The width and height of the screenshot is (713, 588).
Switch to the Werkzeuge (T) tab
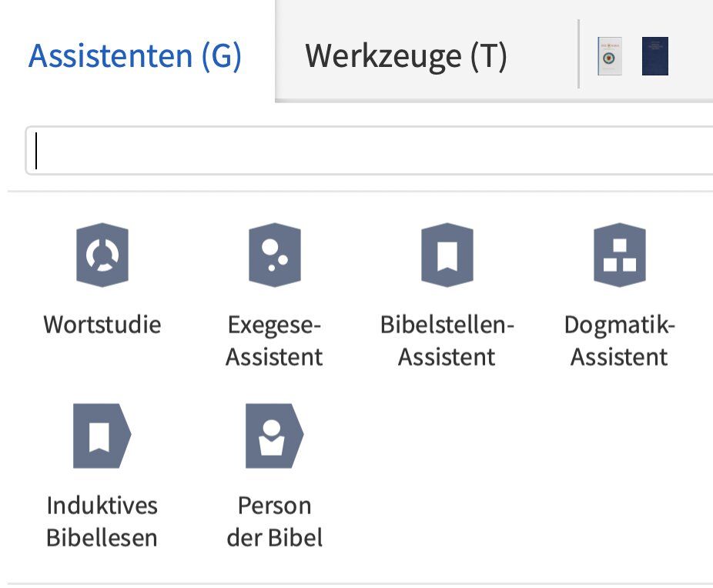pyautogui.click(x=406, y=56)
